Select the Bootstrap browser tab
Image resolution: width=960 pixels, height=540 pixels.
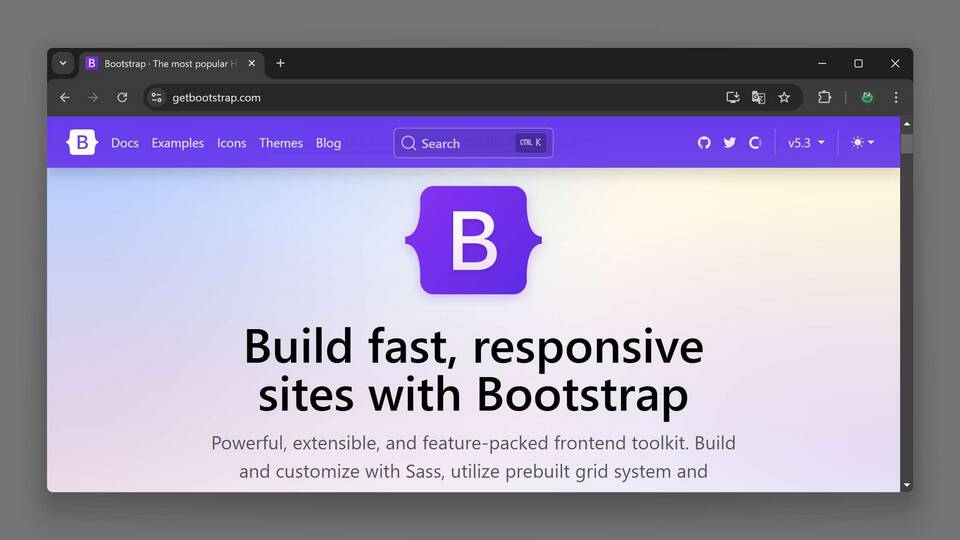[x=171, y=64]
